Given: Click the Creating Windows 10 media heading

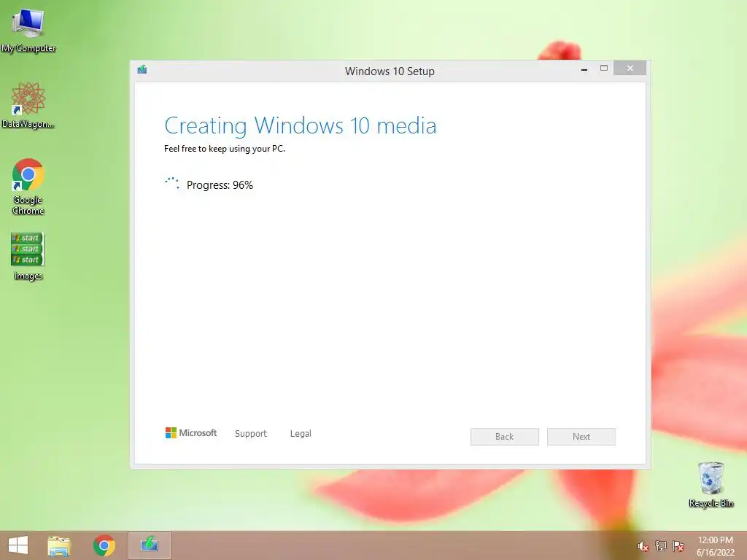Looking at the screenshot, I should coord(300,126).
